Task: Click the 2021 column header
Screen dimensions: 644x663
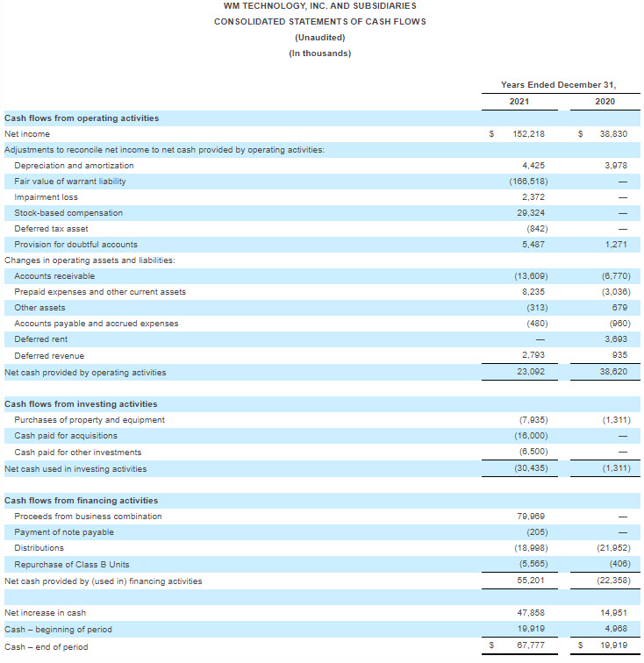Action: (519, 102)
